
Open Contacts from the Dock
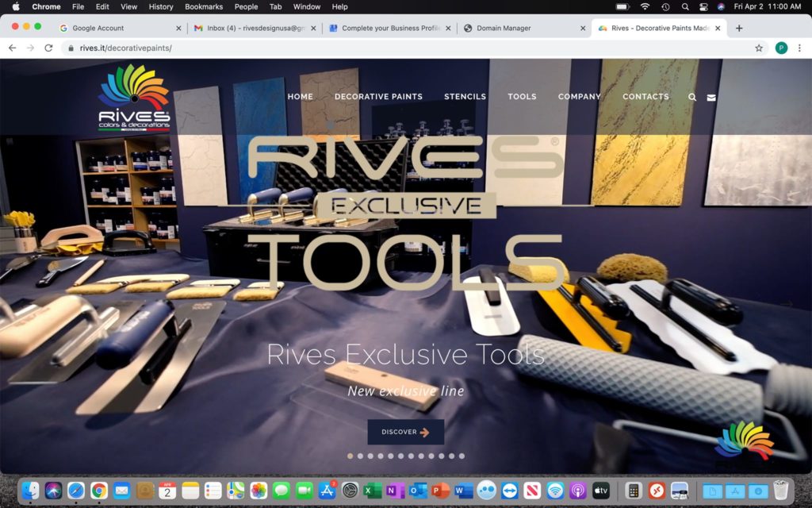coord(144,490)
